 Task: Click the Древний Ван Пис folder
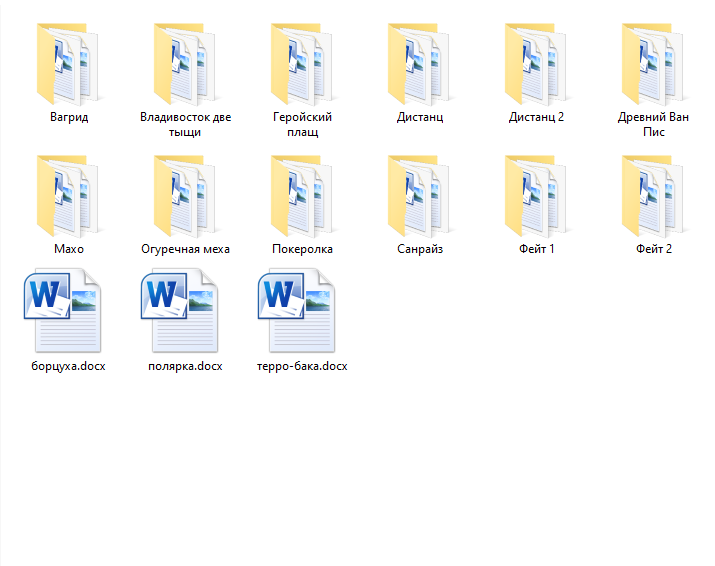[x=654, y=63]
